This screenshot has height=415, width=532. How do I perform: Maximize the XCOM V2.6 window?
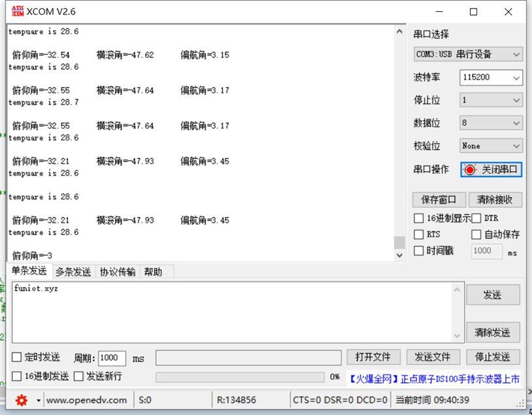click(x=473, y=12)
